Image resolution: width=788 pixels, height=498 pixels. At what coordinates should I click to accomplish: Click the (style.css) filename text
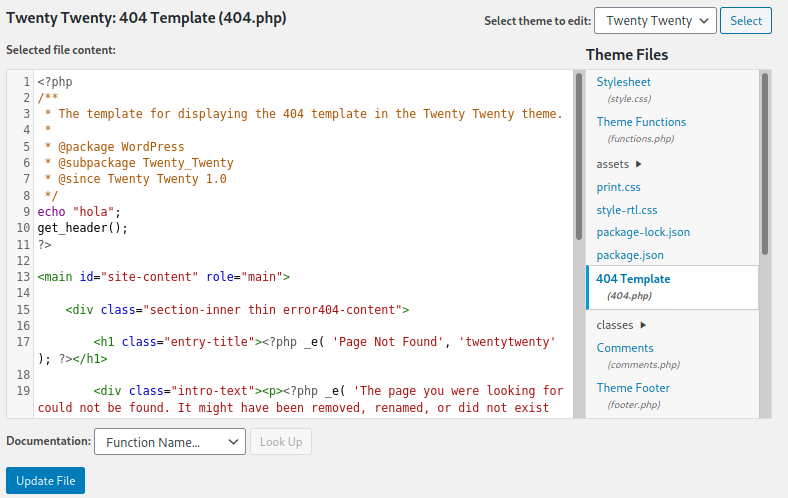pyautogui.click(x=629, y=99)
